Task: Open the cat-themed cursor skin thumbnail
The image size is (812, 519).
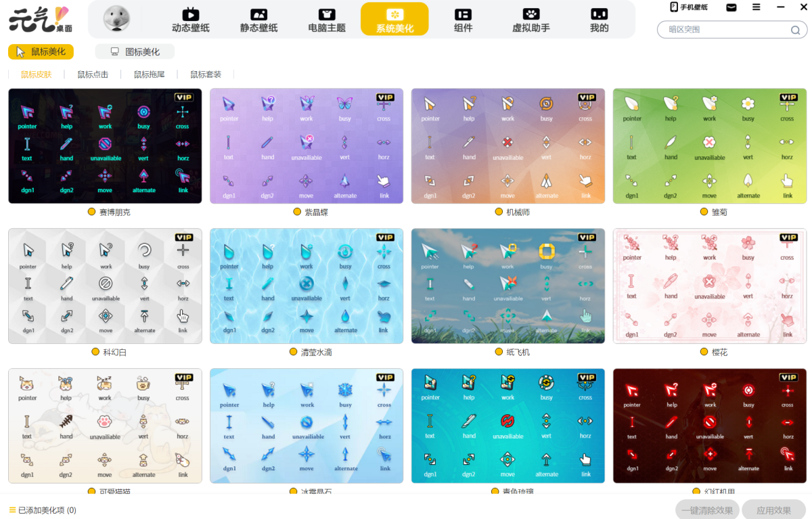Action: point(105,426)
